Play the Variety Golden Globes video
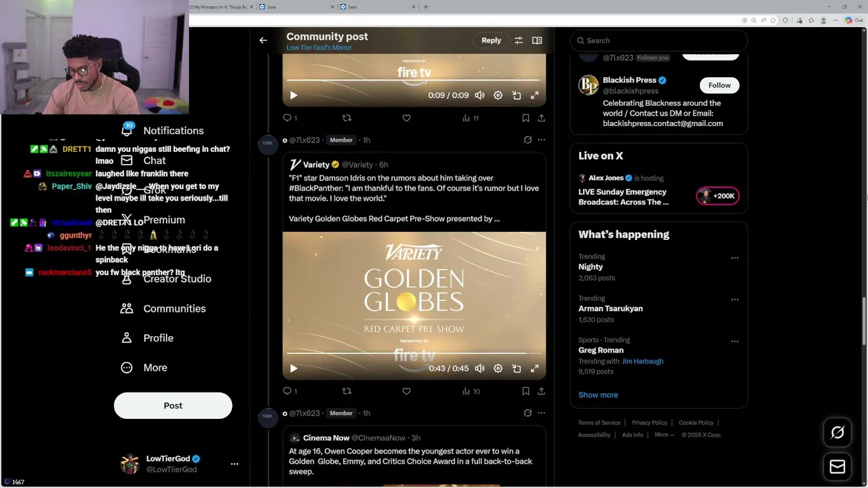The height and width of the screenshot is (488, 868). pyautogui.click(x=294, y=368)
